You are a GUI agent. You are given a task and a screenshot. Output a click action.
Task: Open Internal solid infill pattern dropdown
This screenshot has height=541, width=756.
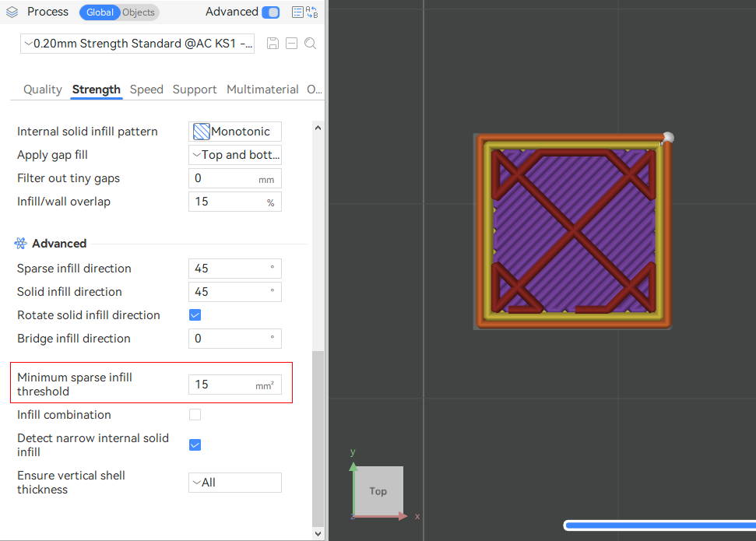235,132
